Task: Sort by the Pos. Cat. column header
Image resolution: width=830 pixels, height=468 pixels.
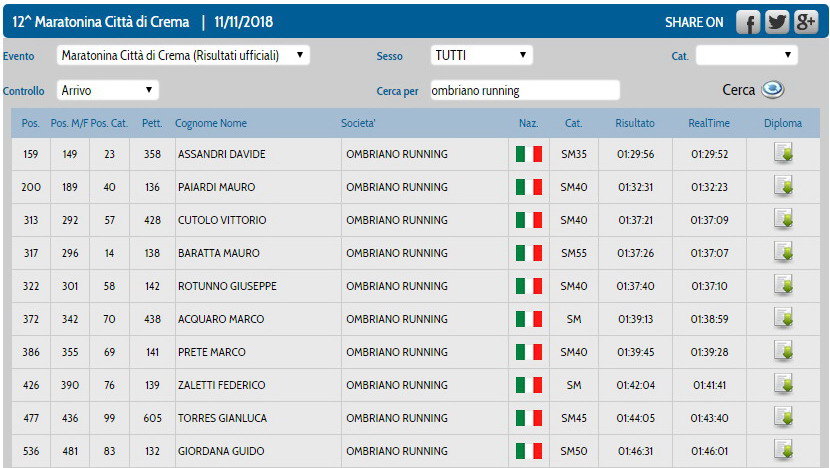Action: [110, 123]
